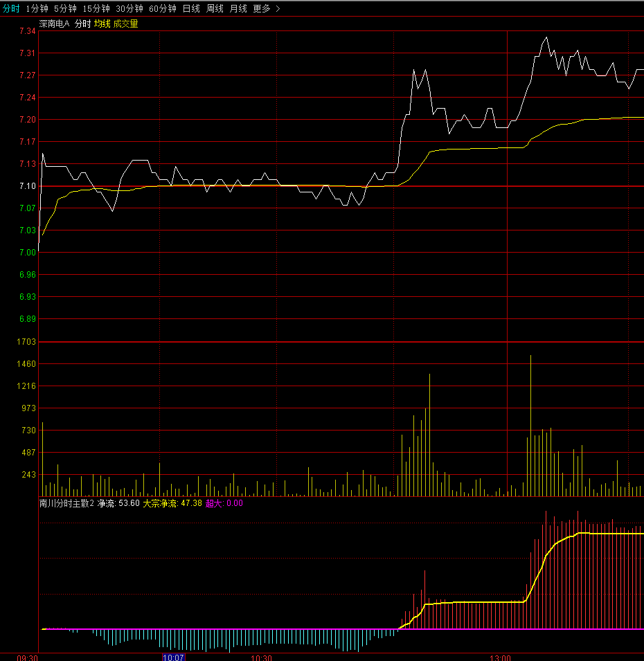
Task: Select the 15分钟 period tab
Action: tap(96, 8)
